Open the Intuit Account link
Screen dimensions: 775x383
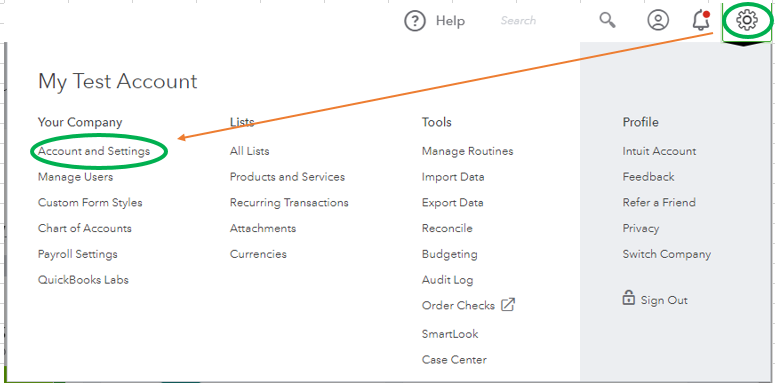point(659,151)
